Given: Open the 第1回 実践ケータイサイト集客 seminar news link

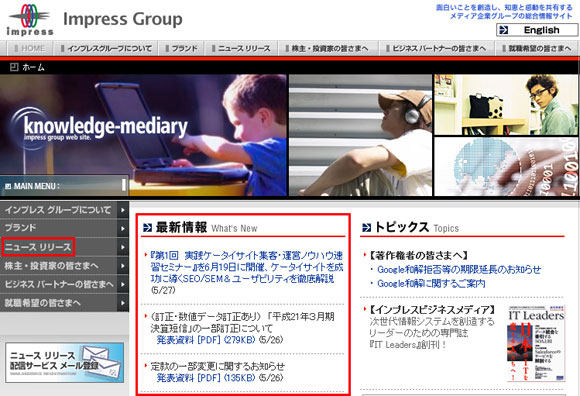Looking at the screenshot, I should (x=247, y=267).
